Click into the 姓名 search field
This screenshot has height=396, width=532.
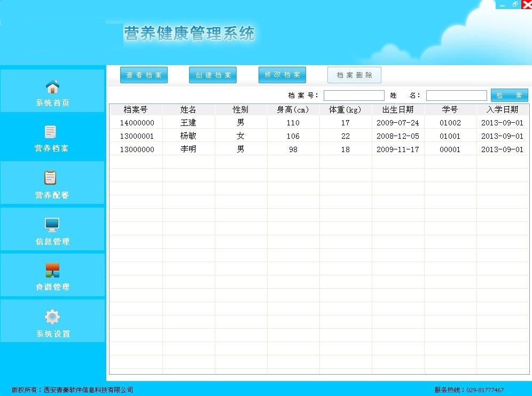point(456,96)
